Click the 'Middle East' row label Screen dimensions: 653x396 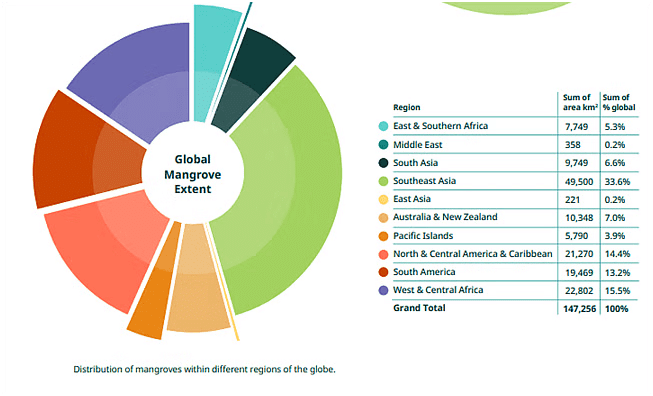point(418,144)
